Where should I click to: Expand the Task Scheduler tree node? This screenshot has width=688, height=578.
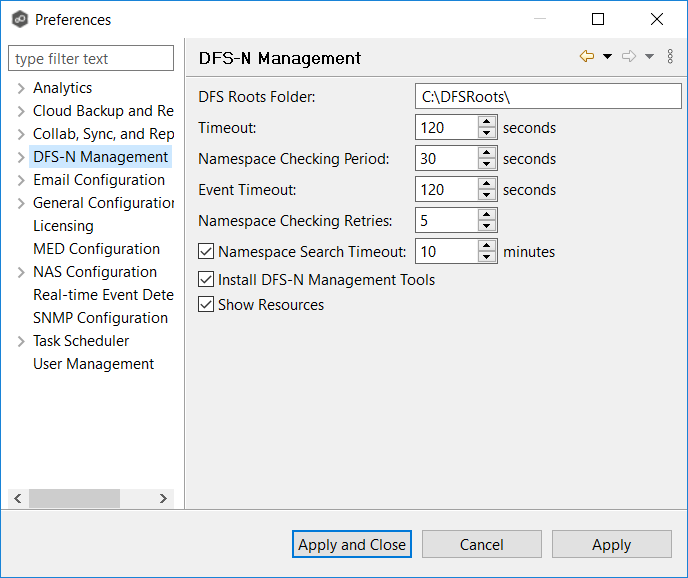[21, 341]
